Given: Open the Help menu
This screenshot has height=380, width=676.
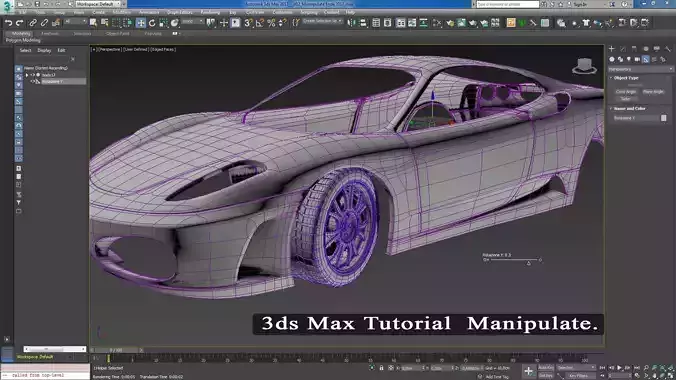Looking at the screenshot, I should point(350,13).
